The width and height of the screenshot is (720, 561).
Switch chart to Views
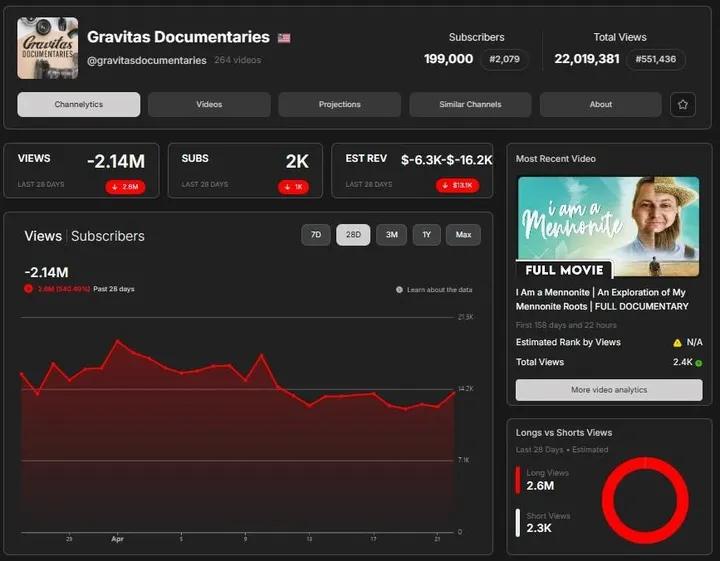(43, 236)
